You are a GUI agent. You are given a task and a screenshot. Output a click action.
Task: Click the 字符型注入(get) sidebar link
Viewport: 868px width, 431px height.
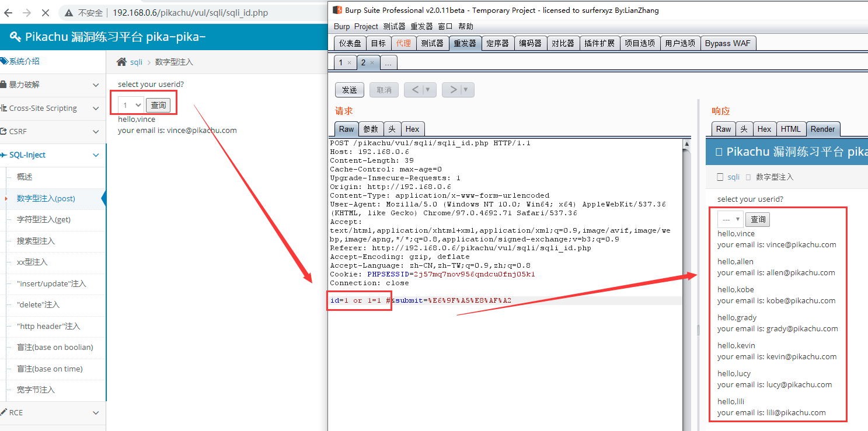(x=44, y=220)
